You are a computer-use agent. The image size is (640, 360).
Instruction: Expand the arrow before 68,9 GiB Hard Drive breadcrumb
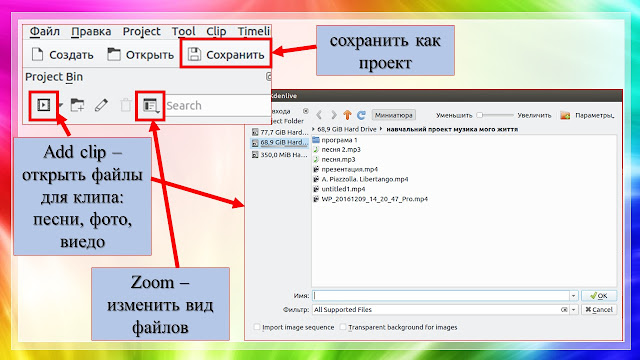pos(314,129)
